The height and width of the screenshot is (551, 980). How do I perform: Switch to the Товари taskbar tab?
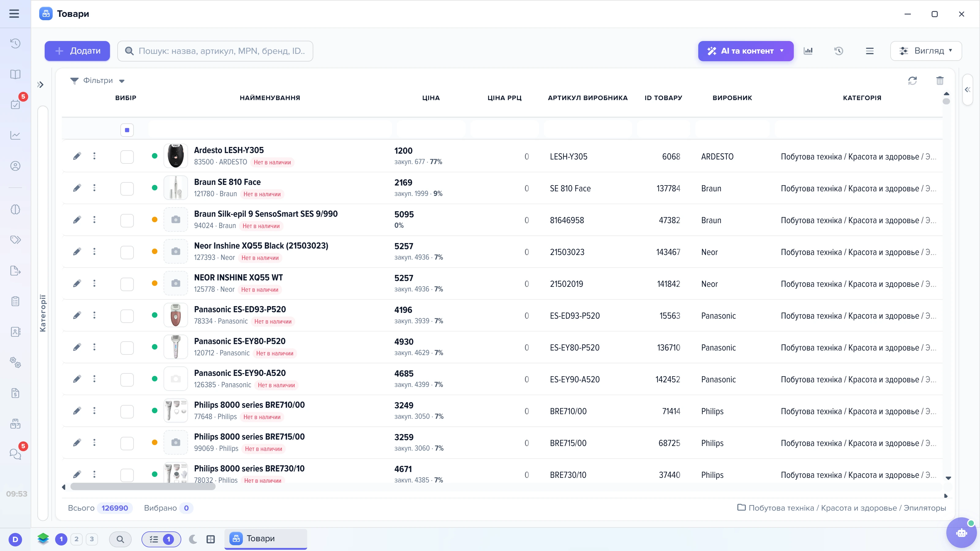(x=266, y=539)
